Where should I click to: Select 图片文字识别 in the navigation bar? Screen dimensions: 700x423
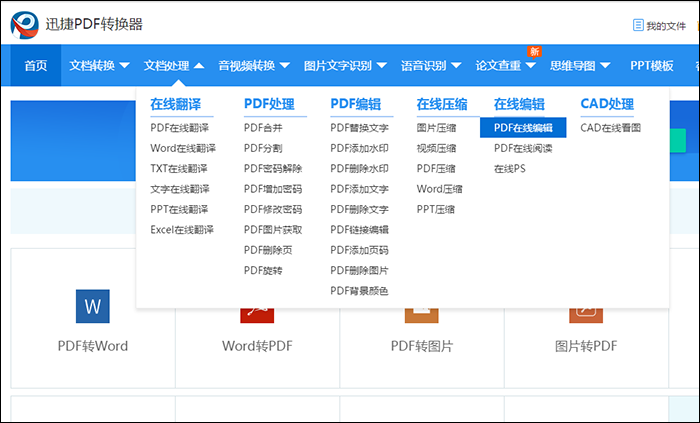338,66
